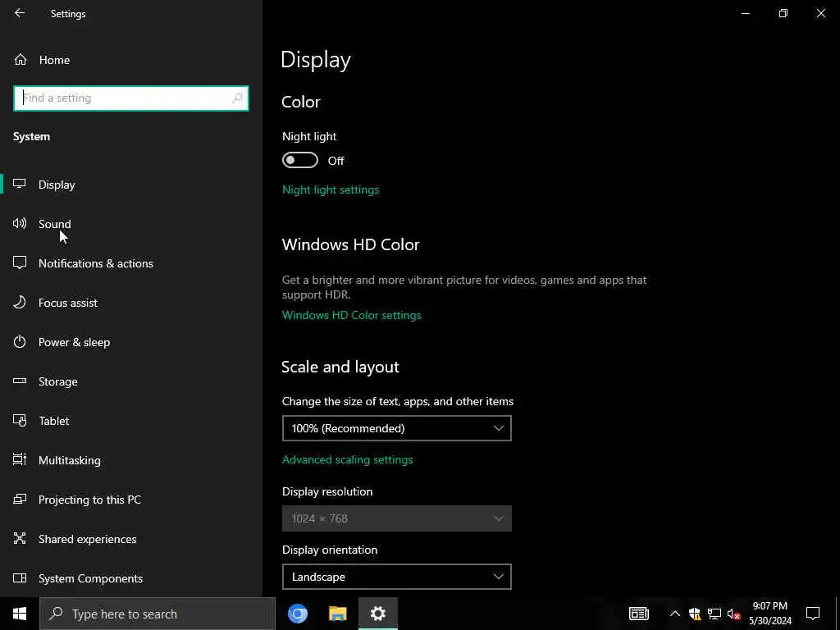Image resolution: width=840 pixels, height=630 pixels.
Task: Click the Storage drive icon
Action: [x=20, y=381]
